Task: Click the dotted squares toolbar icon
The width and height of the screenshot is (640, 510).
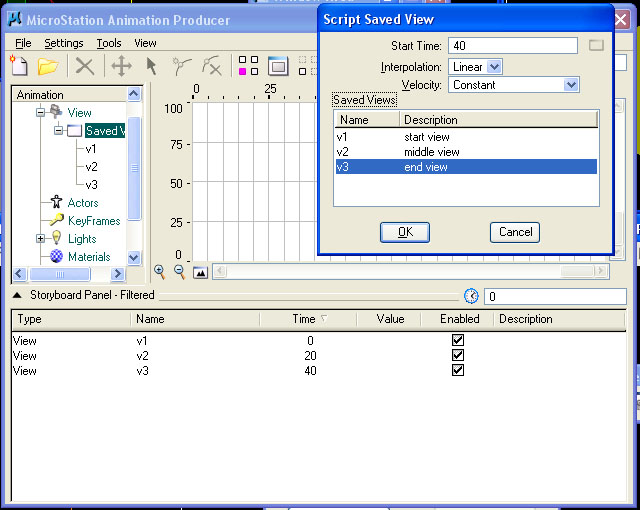Action: coord(308,66)
